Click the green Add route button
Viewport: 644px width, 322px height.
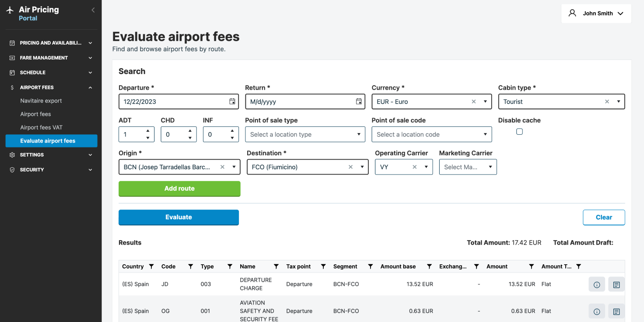tap(179, 189)
